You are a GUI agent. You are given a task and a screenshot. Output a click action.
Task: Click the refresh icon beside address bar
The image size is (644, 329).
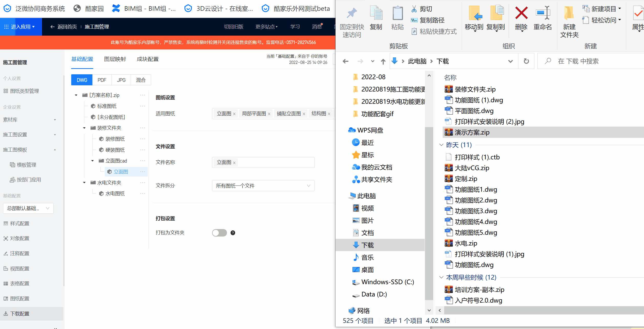[526, 61]
